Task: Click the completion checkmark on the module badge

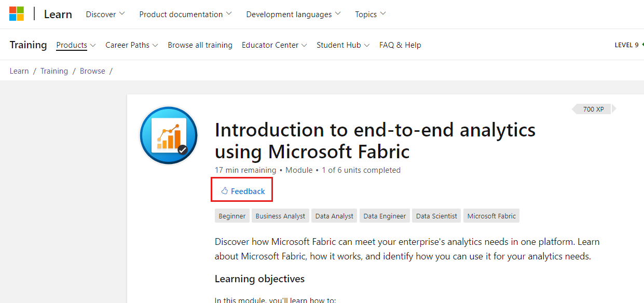Action: (183, 149)
